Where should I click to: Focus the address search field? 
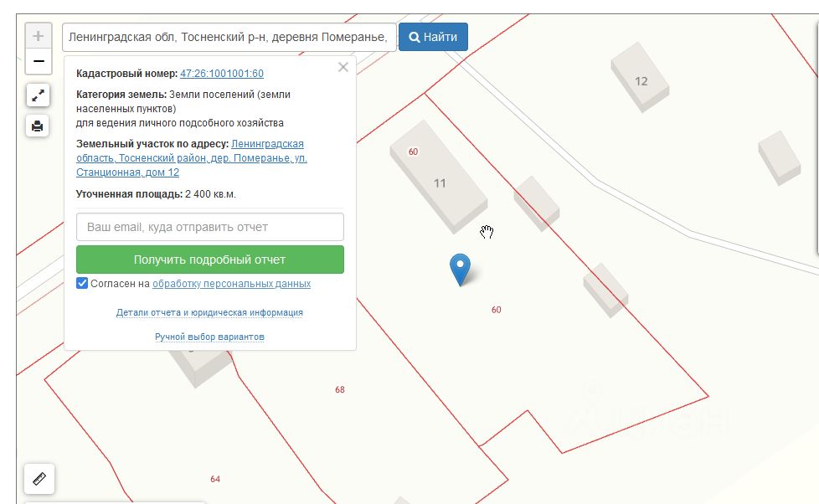(229, 37)
